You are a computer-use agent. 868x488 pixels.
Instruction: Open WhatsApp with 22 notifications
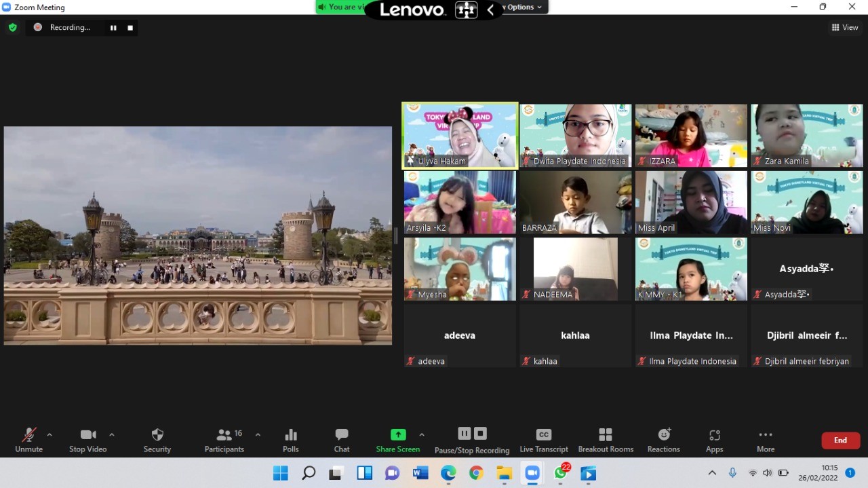point(561,472)
